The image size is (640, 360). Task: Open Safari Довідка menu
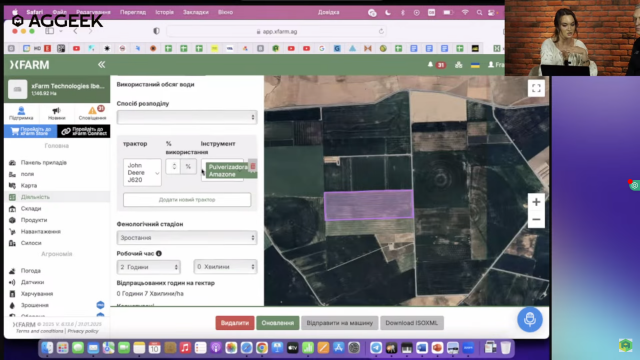(329, 12)
